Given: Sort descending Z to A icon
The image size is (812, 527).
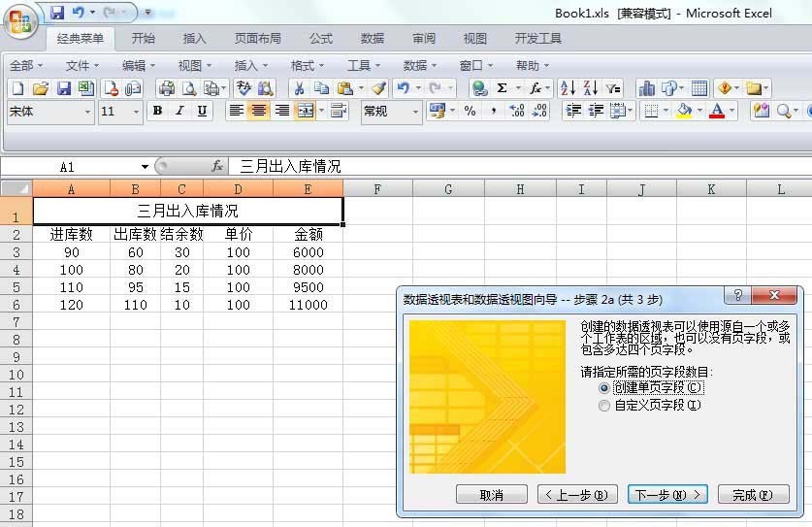Looking at the screenshot, I should point(591,88).
